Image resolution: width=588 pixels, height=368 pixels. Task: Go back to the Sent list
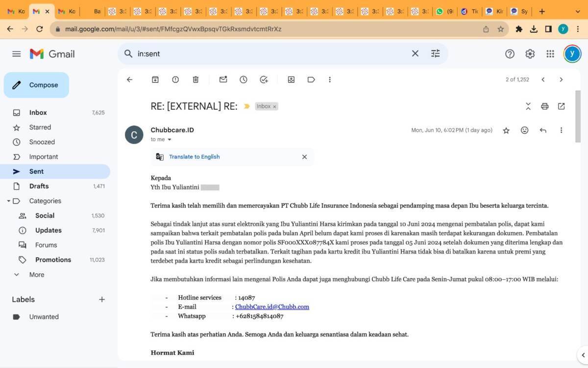point(129,79)
